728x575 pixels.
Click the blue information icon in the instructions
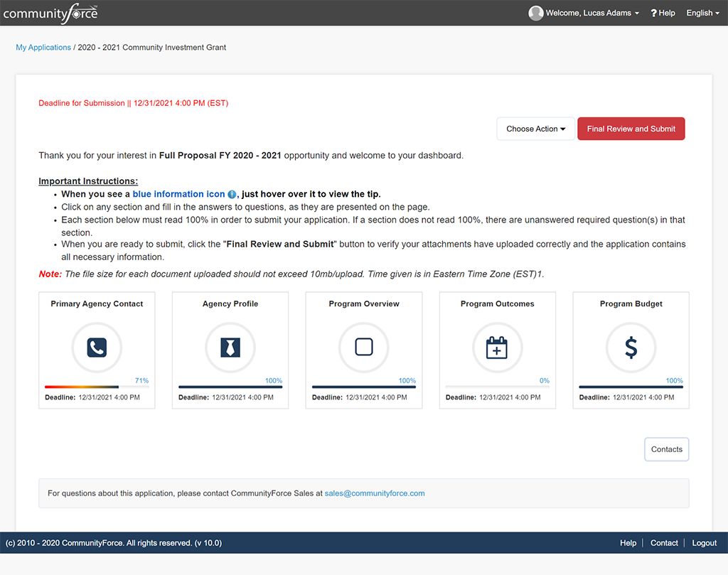(x=232, y=194)
